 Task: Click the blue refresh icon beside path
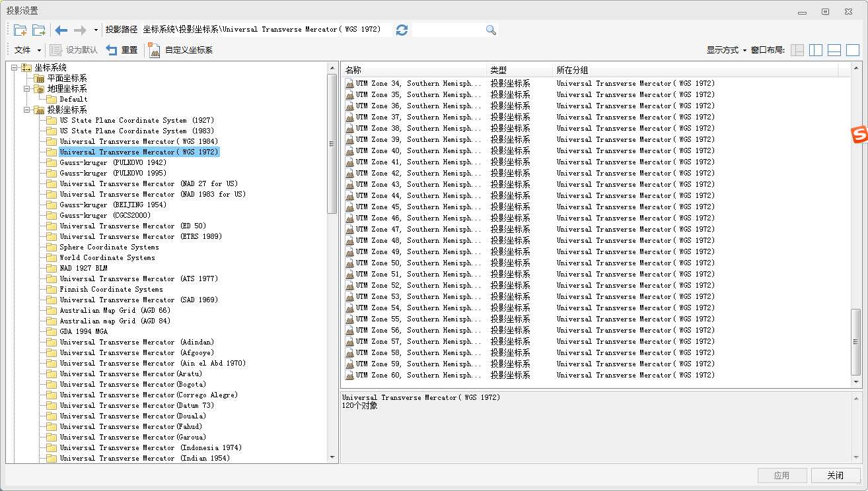402,30
